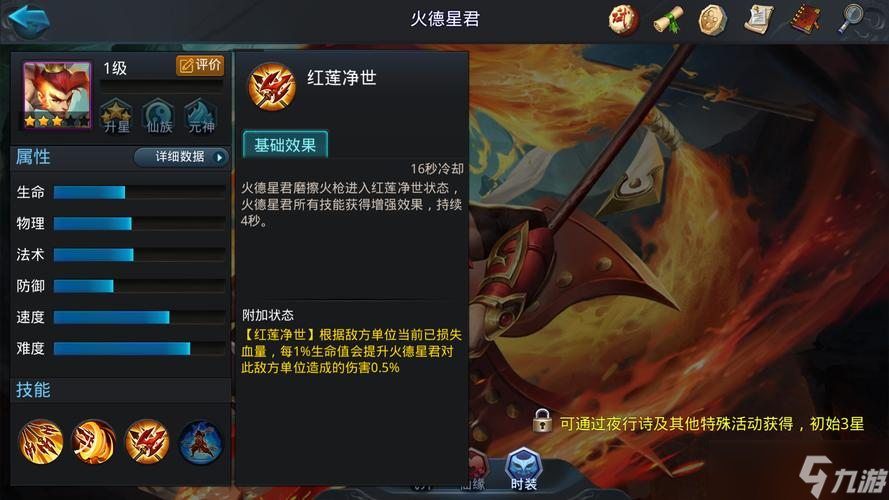
Task: Select the third 红莲净世 skill icon in row
Action: point(147,442)
